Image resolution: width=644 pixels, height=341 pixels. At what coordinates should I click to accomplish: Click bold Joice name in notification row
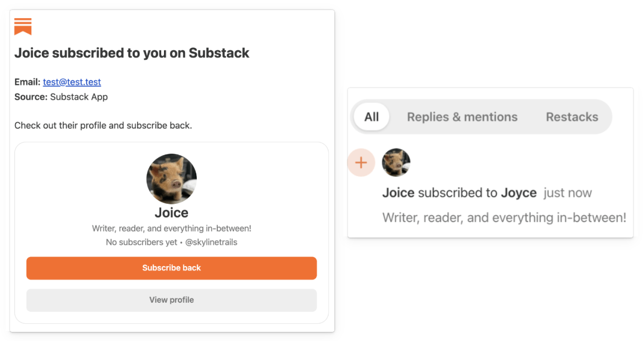398,193
